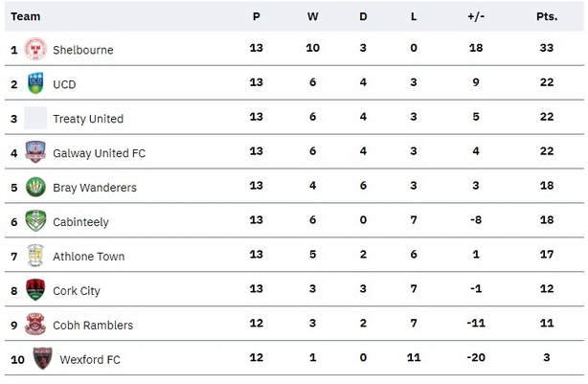Click Shelbourne's 33 points value
This screenshot has width=588, height=384.
coord(547,48)
